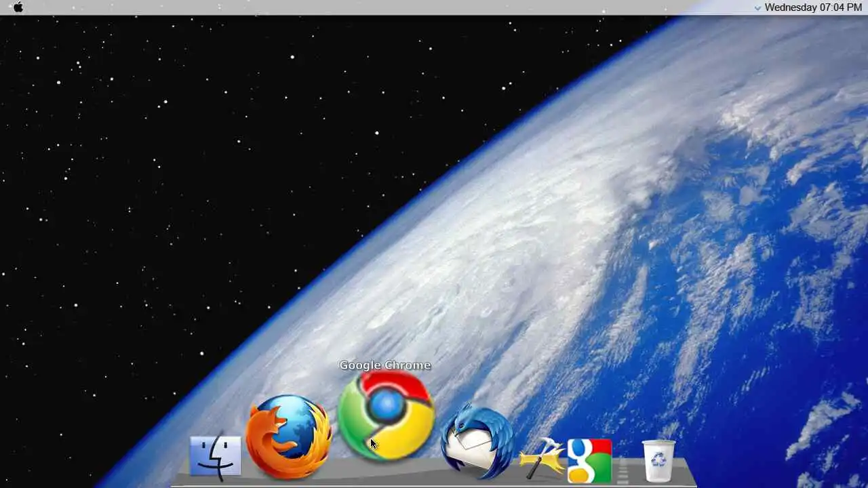The width and height of the screenshot is (868, 488).
Task: Launch Google Chrome from the dock
Action: coord(386,415)
